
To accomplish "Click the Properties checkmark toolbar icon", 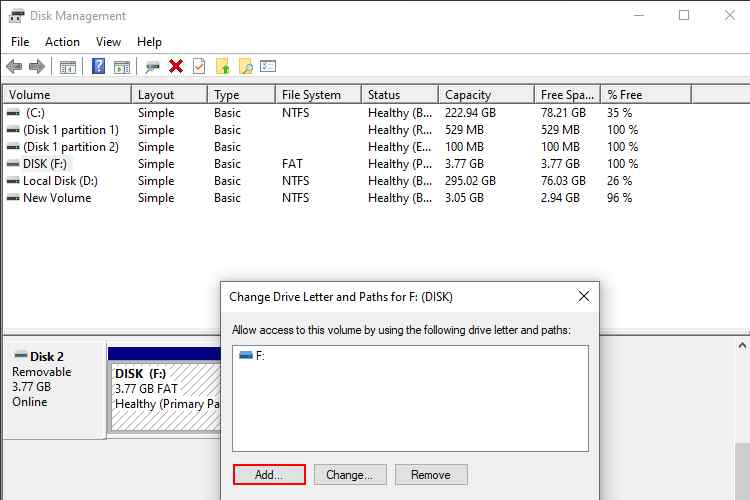I will (x=199, y=67).
